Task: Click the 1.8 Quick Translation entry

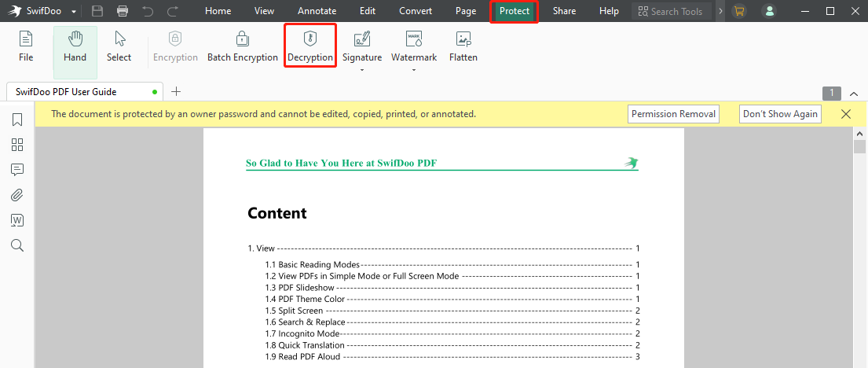Action: click(x=452, y=345)
